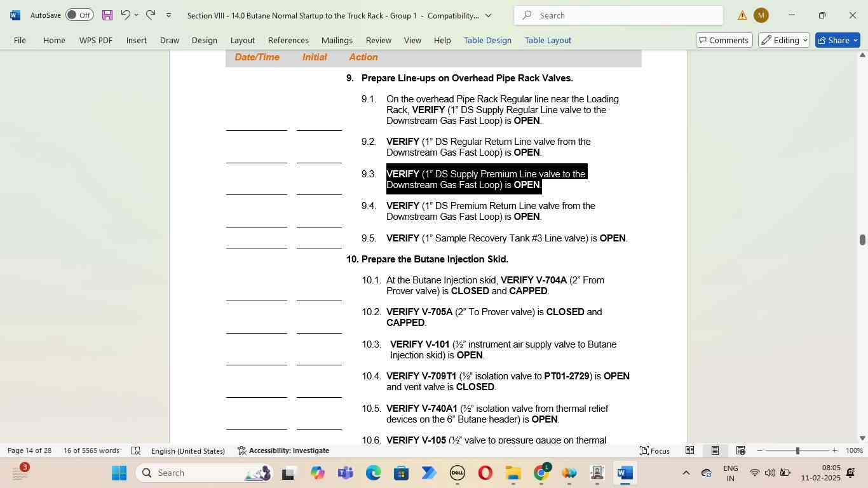Click the language "English (United States)"
Screen dimensions: 868x488
188,451
